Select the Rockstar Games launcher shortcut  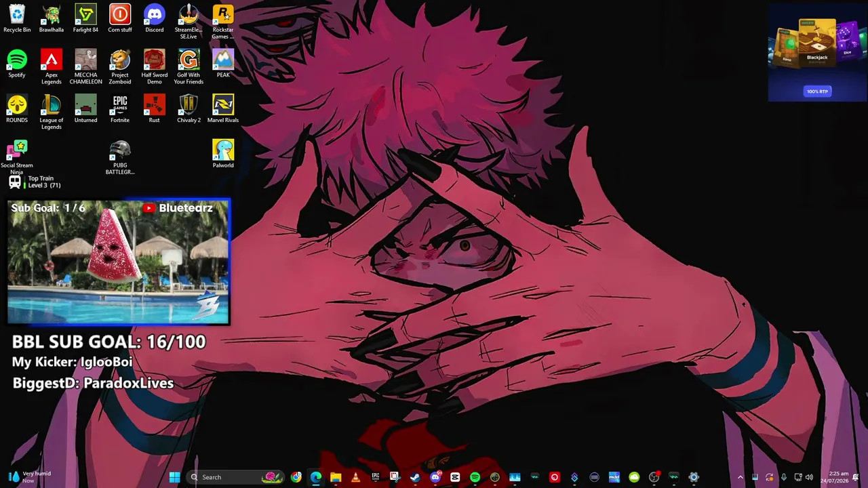pos(223,22)
